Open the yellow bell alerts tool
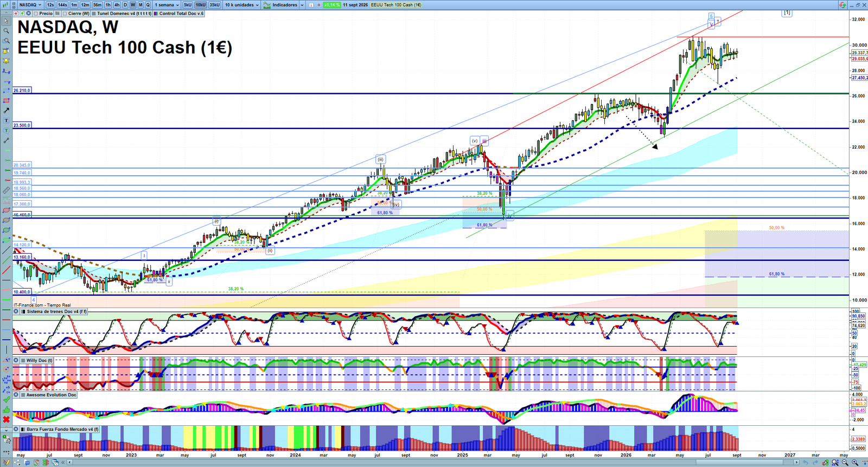This screenshot has width=868, height=467. [x=6, y=60]
